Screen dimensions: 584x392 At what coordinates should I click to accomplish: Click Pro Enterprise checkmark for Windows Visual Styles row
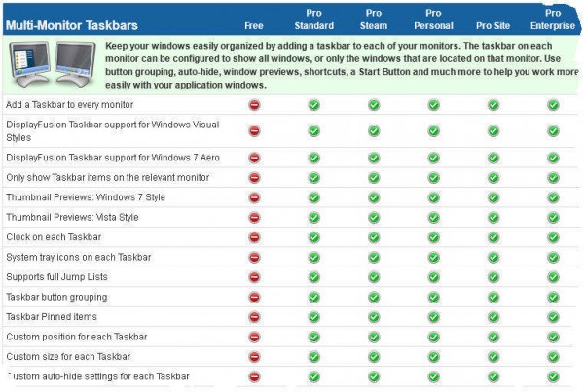tap(553, 131)
